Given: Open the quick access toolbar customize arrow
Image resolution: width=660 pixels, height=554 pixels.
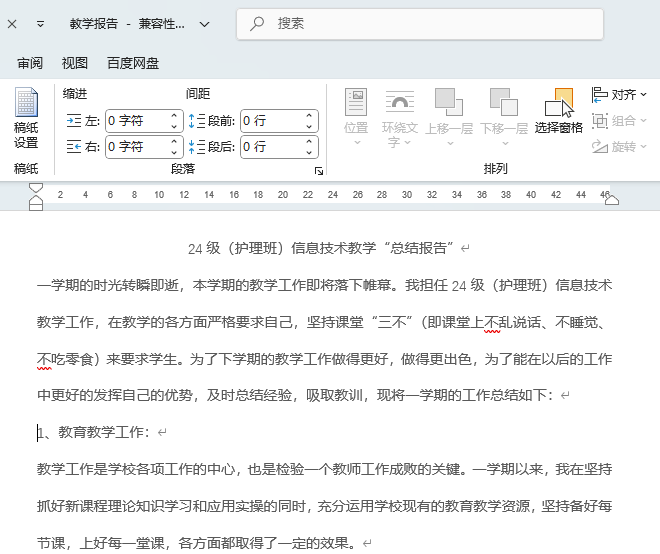Looking at the screenshot, I should coord(40,24).
